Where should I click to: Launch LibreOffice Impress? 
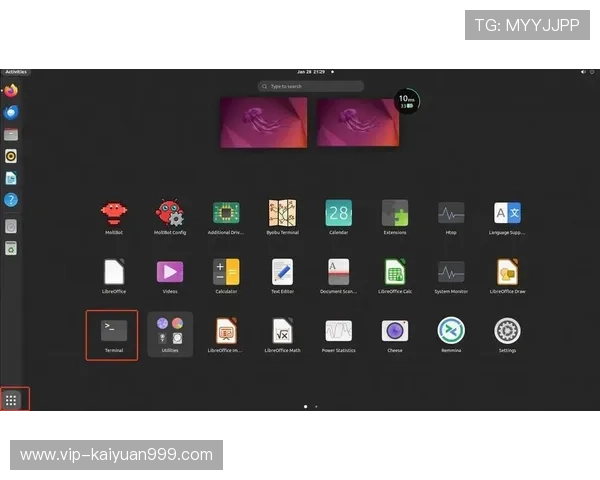coord(226,335)
